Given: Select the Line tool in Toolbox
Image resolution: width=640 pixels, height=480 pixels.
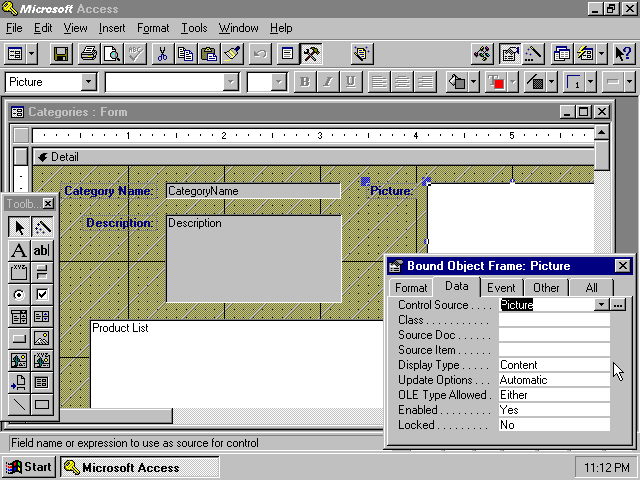Looking at the screenshot, I should click(19, 404).
